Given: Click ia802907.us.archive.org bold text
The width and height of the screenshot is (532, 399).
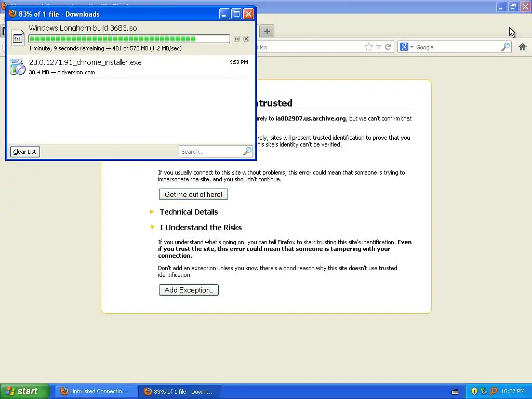Looking at the screenshot, I should click(311, 118).
